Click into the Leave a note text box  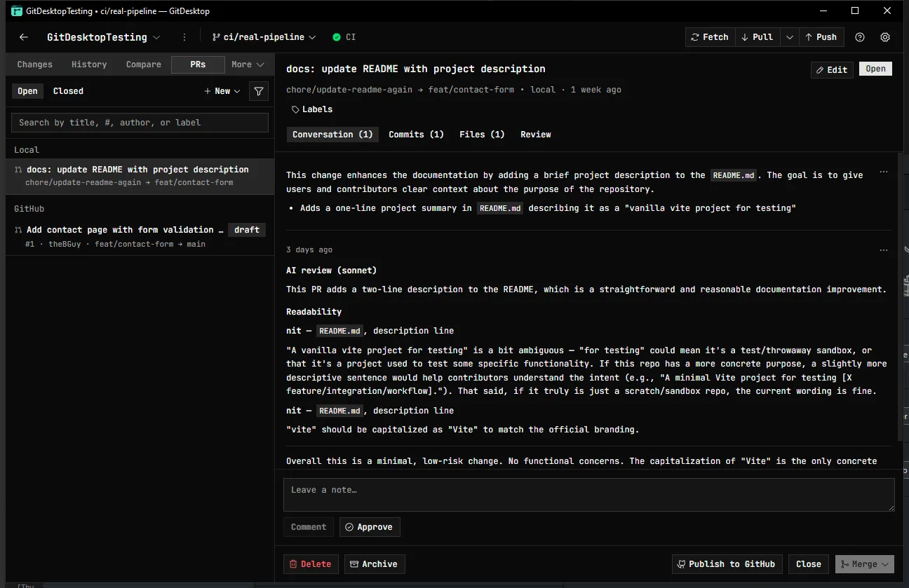589,495
